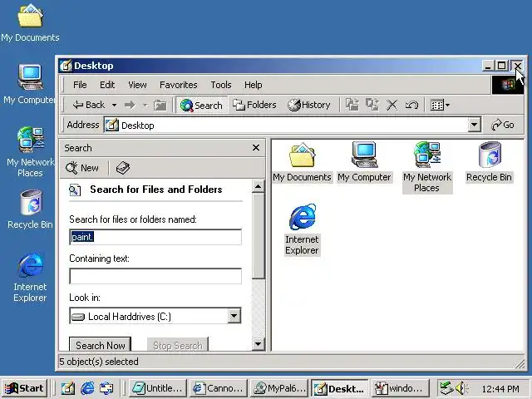532x399 pixels.
Task: Click the volume speaker tray icon
Action: pyautogui.click(x=461, y=388)
